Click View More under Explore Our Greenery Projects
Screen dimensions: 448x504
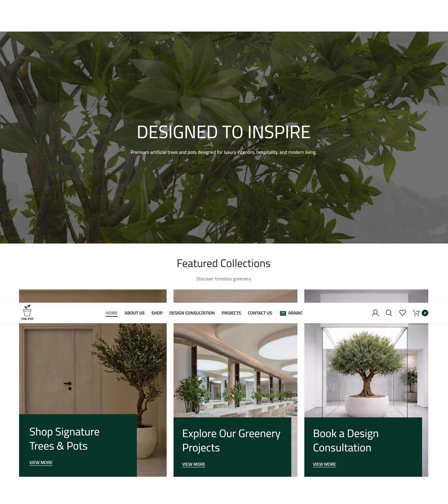[193, 464]
